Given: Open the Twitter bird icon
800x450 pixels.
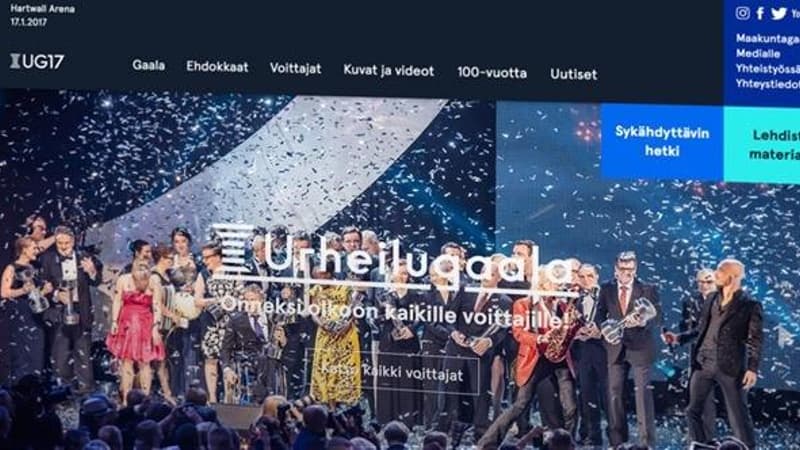Looking at the screenshot, I should tap(779, 13).
